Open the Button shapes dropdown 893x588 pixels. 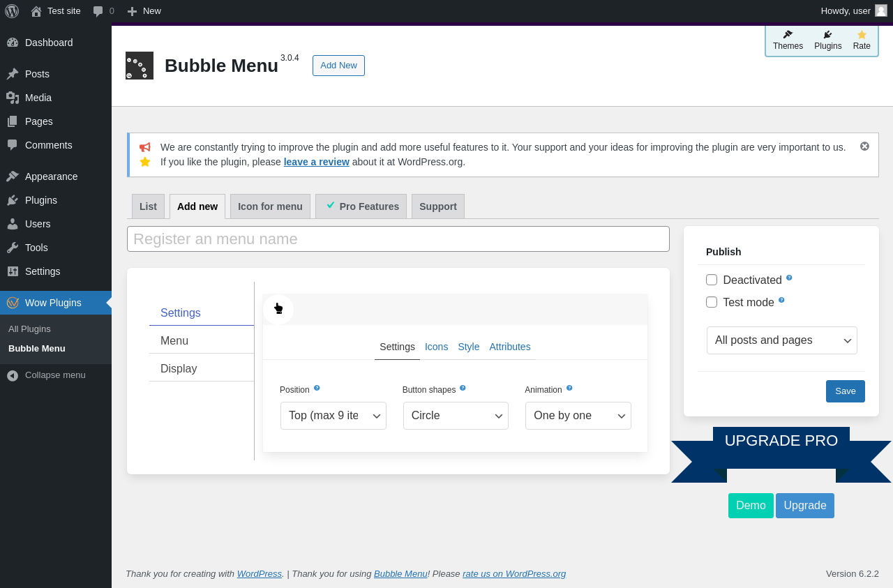coord(456,416)
